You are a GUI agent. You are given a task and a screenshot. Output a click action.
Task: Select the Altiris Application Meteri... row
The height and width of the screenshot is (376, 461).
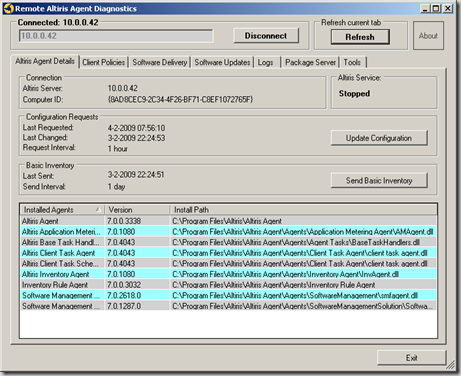[x=228, y=232]
